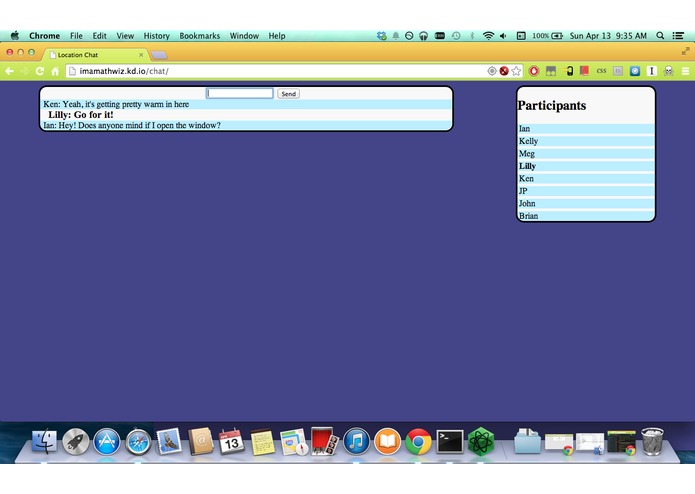
Task: Click the Wi-Fi status icon
Action: 488,36
